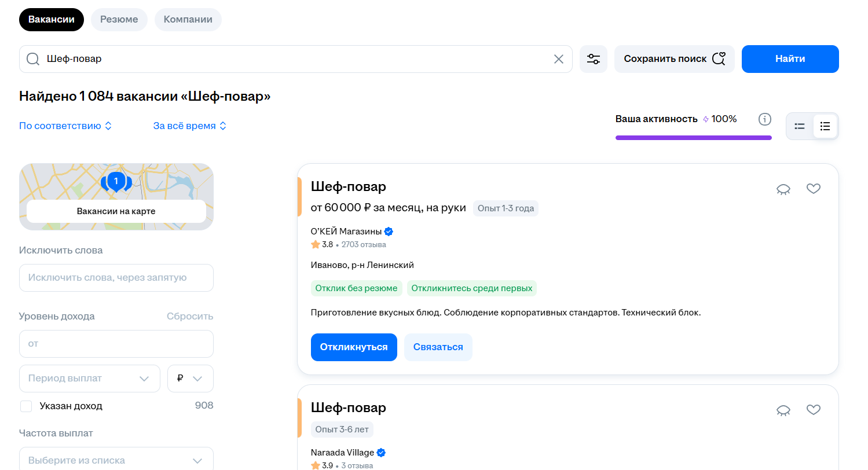The height and width of the screenshot is (470, 868).
Task: Open the ruble currency dropdown
Action: [x=191, y=379]
